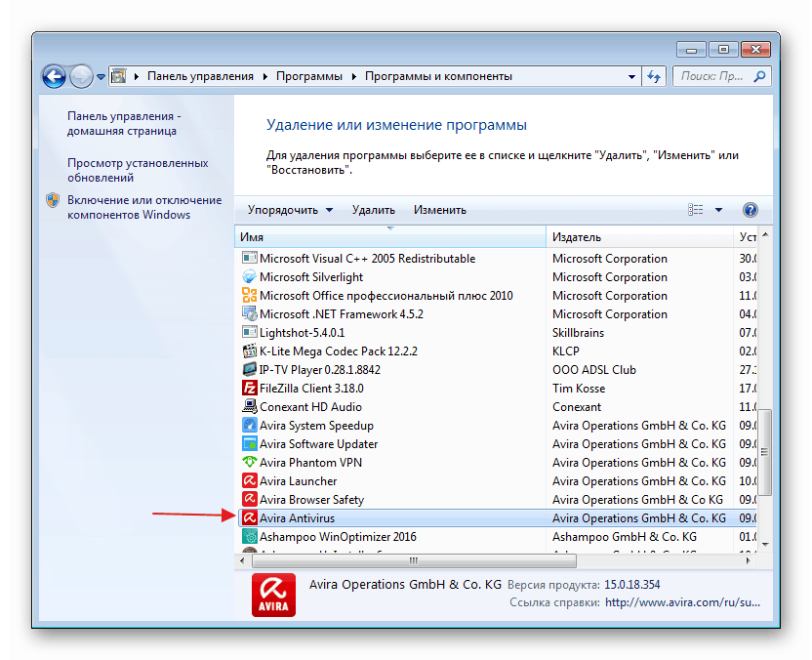Open the view options dropdown arrow
This screenshot has width=812, height=660.
718,210
